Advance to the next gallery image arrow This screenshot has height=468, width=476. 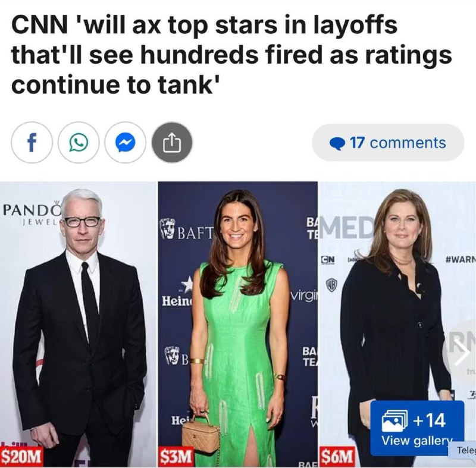(462, 353)
